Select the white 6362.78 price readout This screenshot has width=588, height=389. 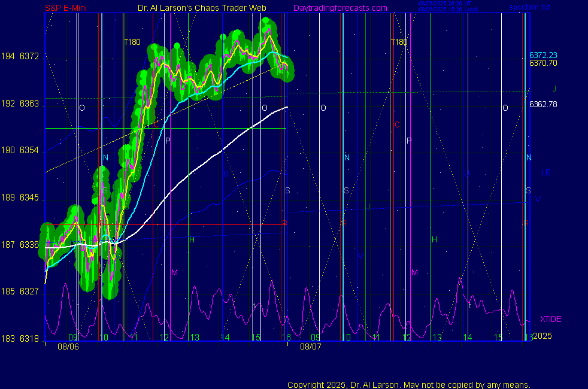click(543, 104)
